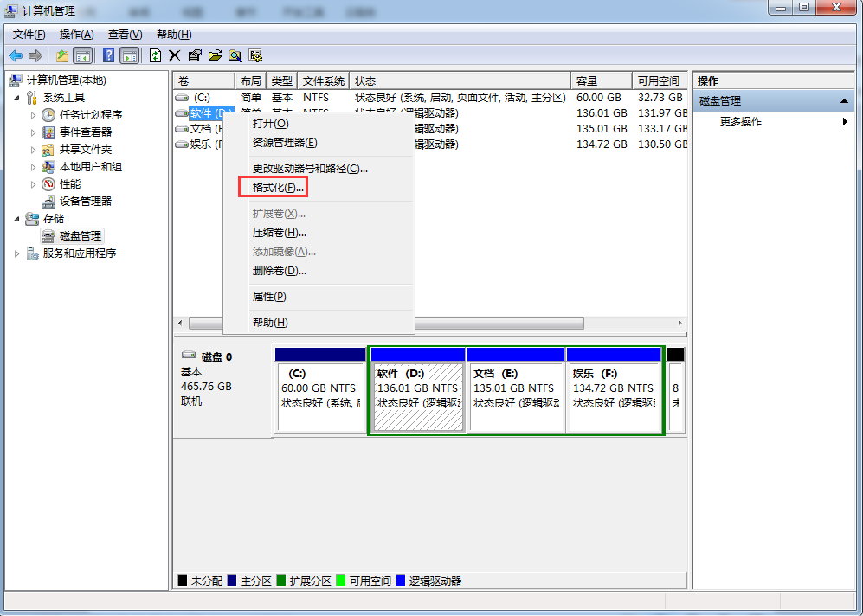Screen dimensions: 863x616
Task: Click the 卷 column header
Action: click(204, 80)
